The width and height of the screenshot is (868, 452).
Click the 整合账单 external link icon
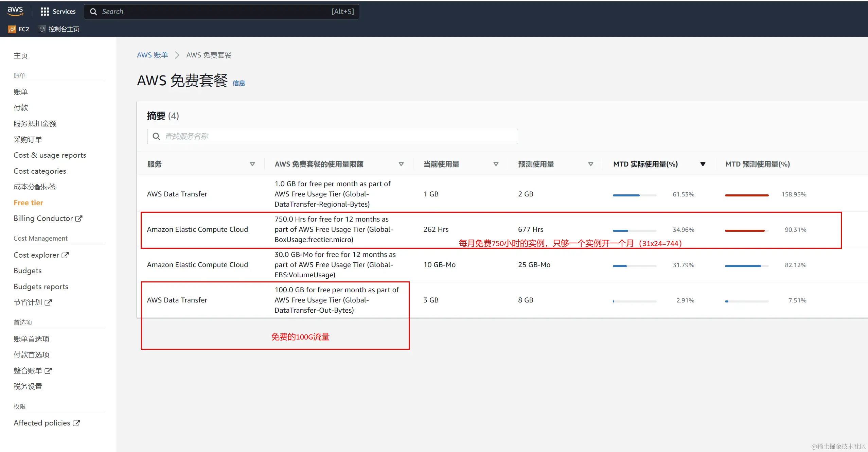pos(48,371)
